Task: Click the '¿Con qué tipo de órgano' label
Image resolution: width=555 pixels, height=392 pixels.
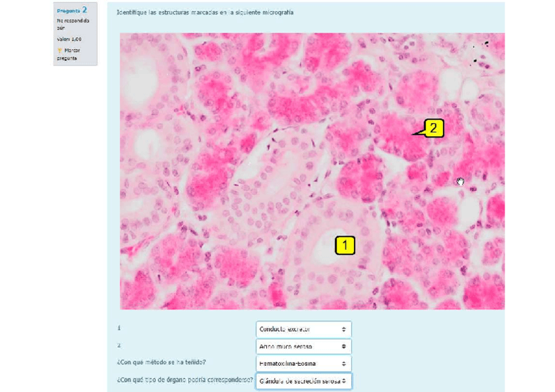Action: [x=185, y=380]
